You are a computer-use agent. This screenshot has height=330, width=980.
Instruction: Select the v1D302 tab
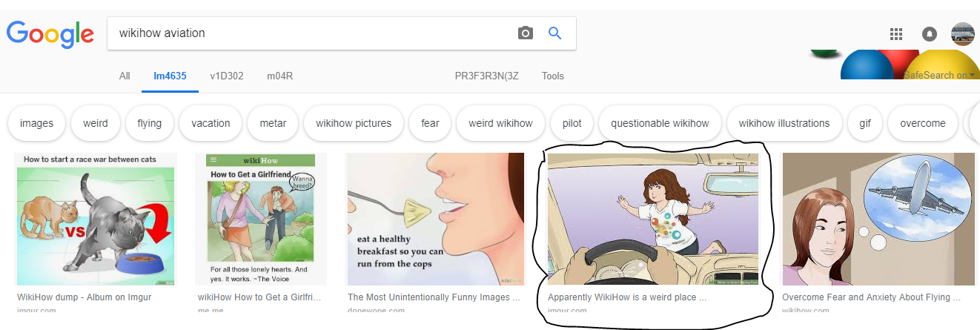tap(227, 76)
